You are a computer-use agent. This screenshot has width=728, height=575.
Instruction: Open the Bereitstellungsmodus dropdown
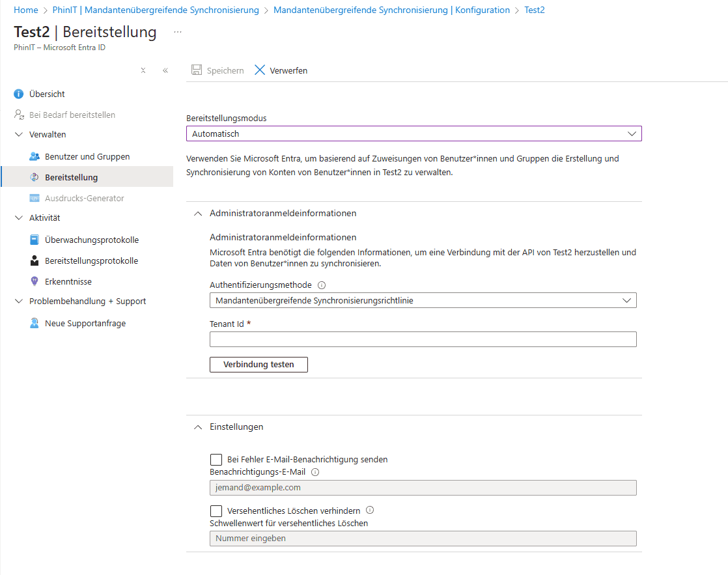pos(413,133)
